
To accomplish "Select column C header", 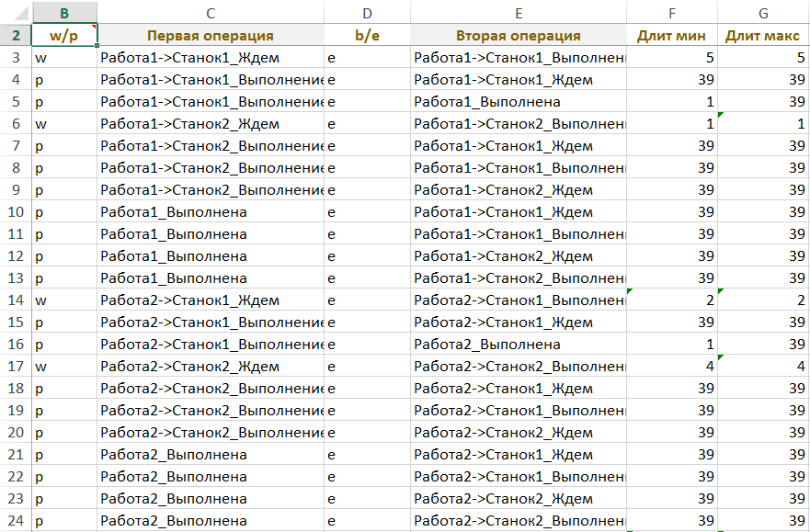I will click(211, 13).
